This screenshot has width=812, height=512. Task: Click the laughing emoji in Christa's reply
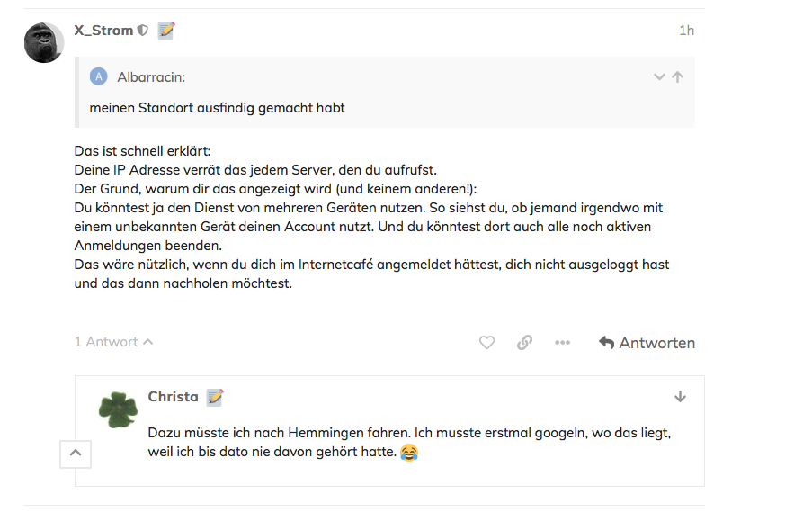coord(409,452)
